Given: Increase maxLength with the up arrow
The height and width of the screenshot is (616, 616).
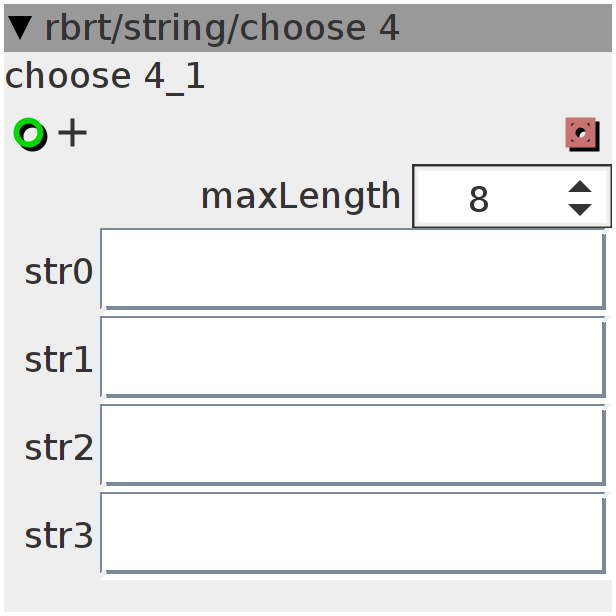Looking at the screenshot, I should (x=580, y=187).
